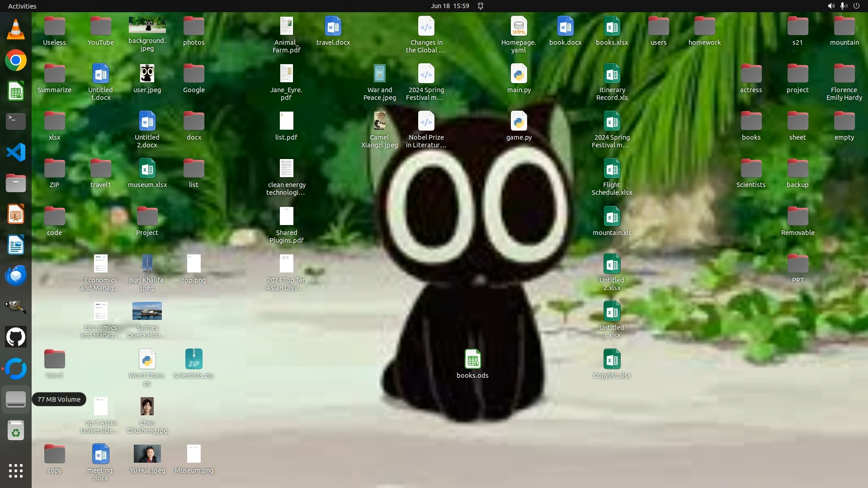Open VLC media player in dock
Image resolution: width=868 pixels, height=488 pixels.
(16, 30)
